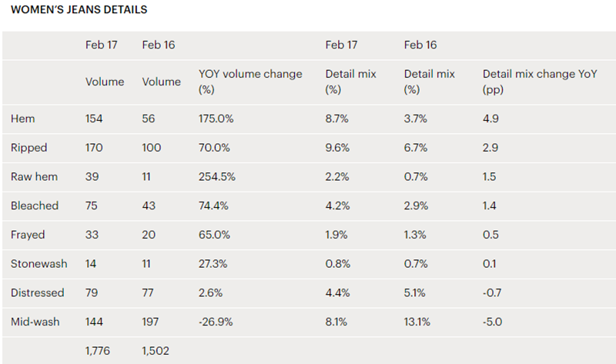Click the 9.6% Ripped detail mix value
The width and height of the screenshot is (616, 364).
point(337,148)
